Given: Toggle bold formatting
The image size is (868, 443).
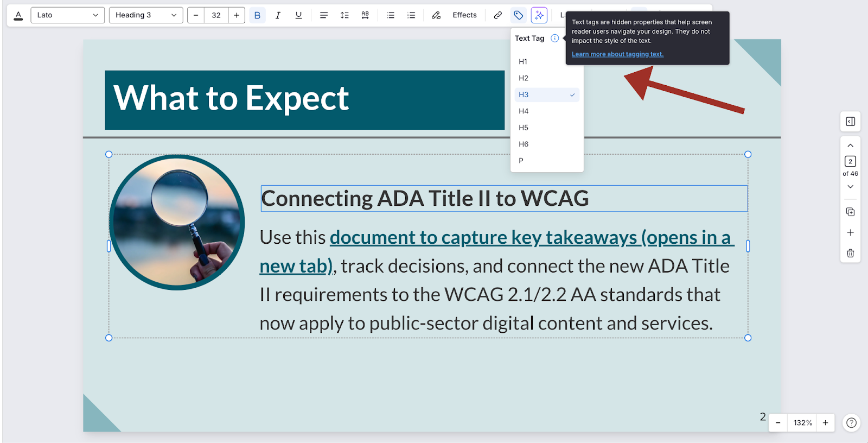Looking at the screenshot, I should [257, 15].
